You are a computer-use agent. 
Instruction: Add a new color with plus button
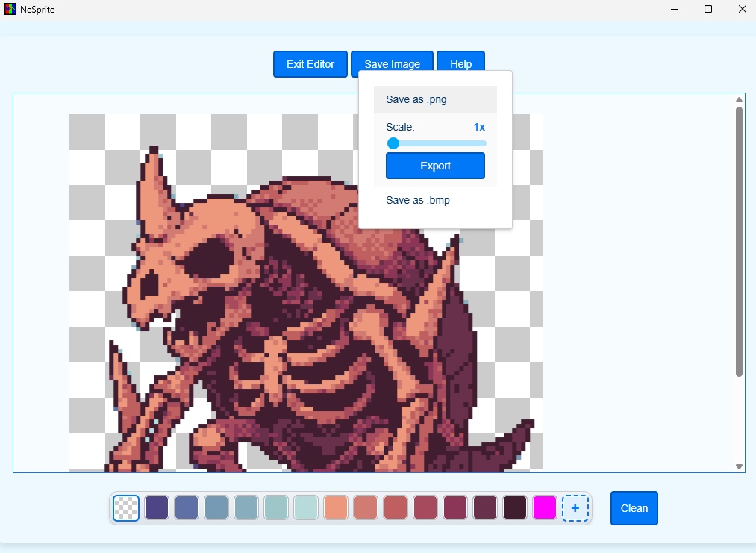tap(575, 508)
